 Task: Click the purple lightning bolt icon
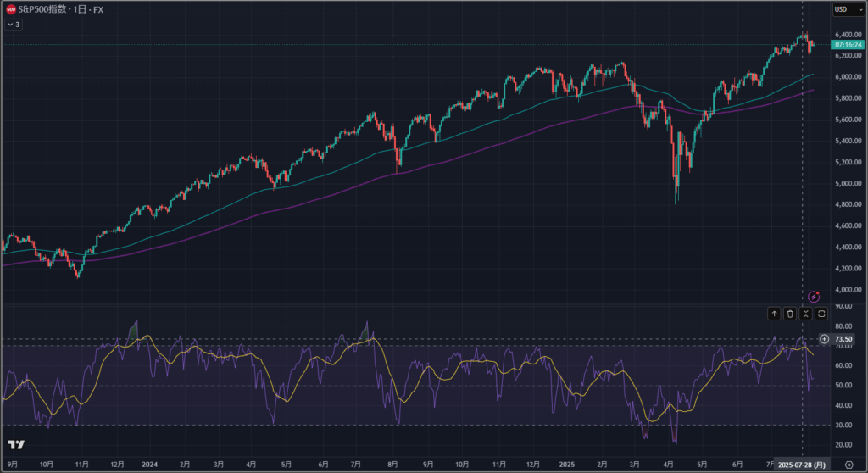pos(813,297)
